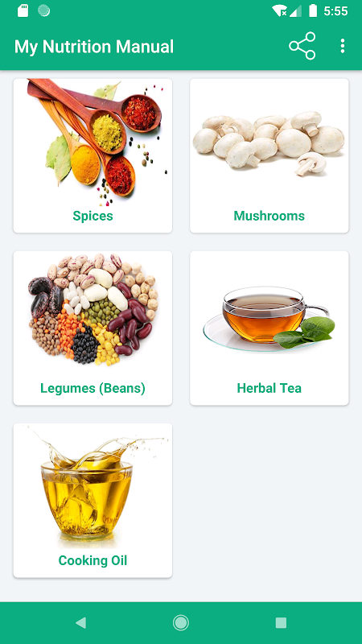
Task: Tap the recent apps square button
Action: click(281, 622)
